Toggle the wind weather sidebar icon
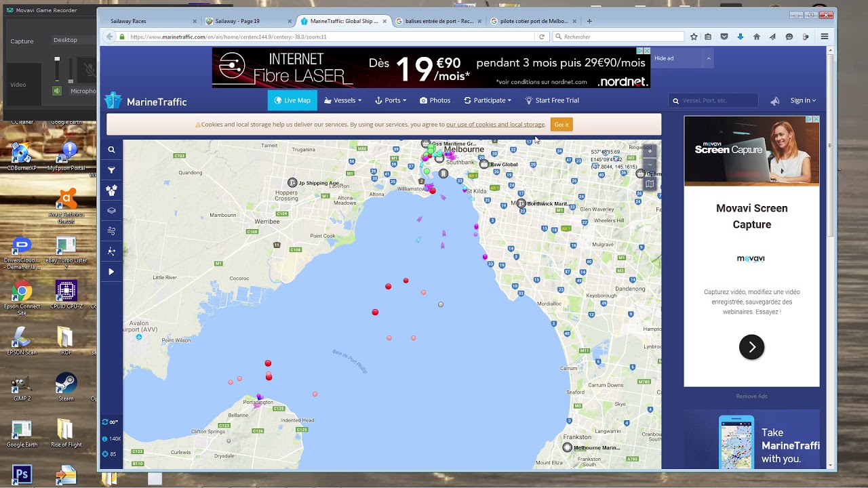The image size is (868, 488). pyautogui.click(x=111, y=231)
